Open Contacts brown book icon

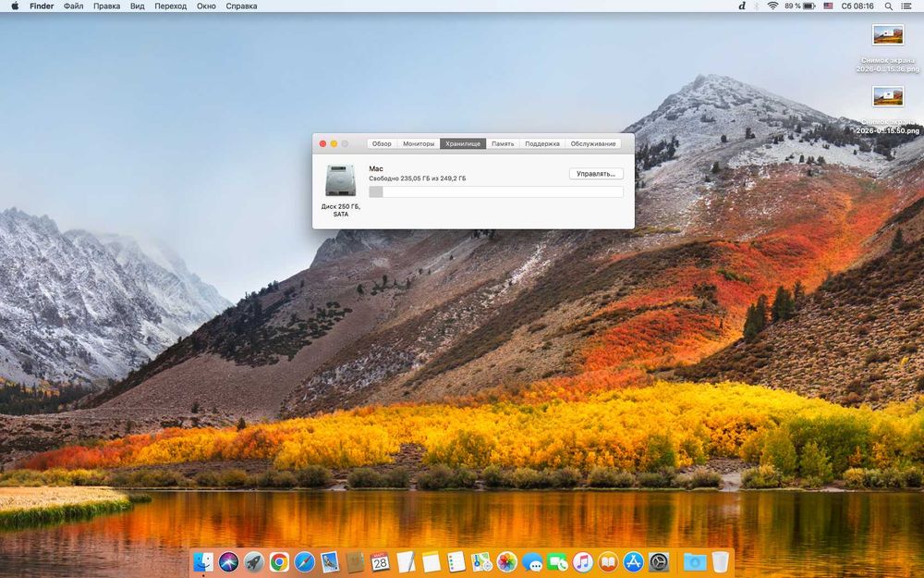(x=355, y=562)
